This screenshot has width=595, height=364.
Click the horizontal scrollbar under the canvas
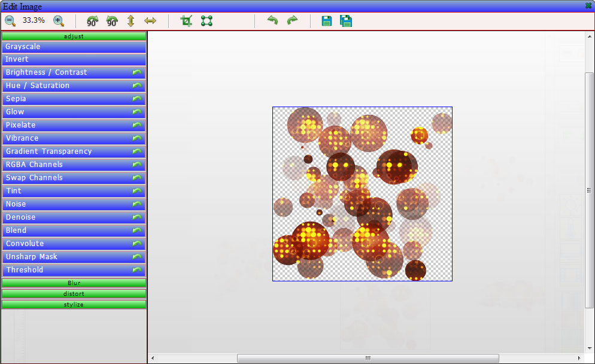point(368,358)
